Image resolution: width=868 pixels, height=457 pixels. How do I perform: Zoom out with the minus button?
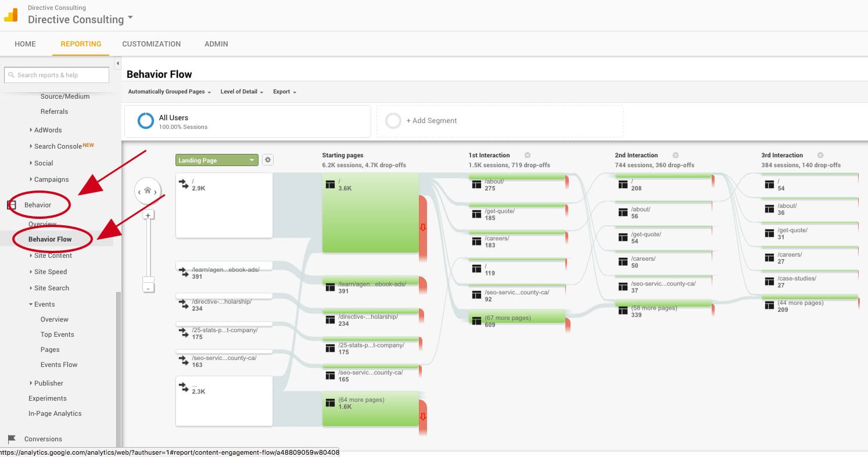[x=148, y=288]
